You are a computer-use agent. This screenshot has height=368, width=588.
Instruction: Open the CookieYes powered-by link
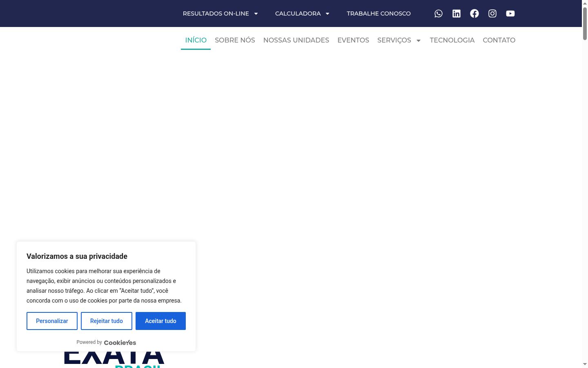(x=120, y=343)
